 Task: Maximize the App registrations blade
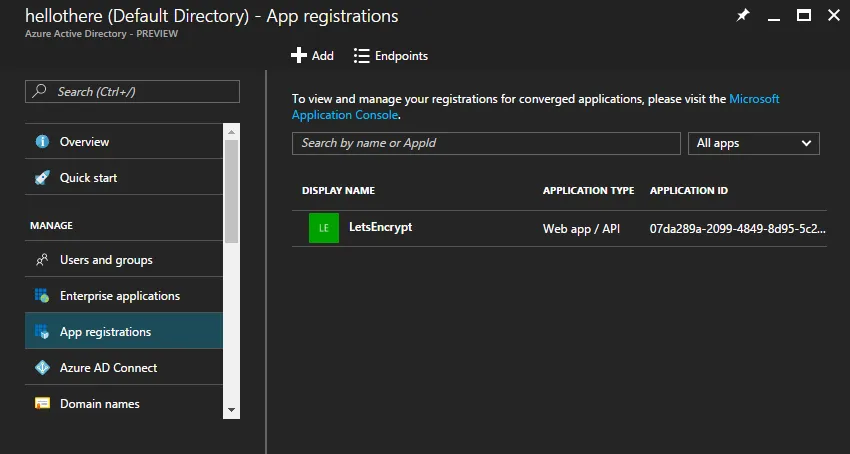coord(804,16)
